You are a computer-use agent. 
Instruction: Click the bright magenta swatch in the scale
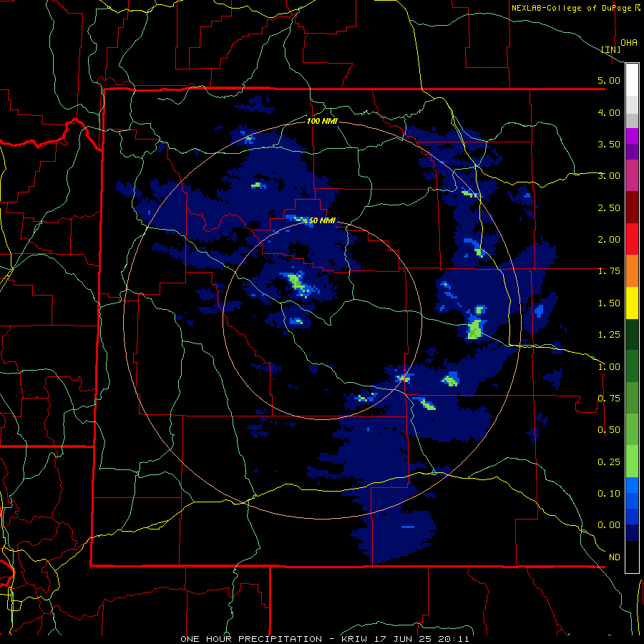point(633,136)
